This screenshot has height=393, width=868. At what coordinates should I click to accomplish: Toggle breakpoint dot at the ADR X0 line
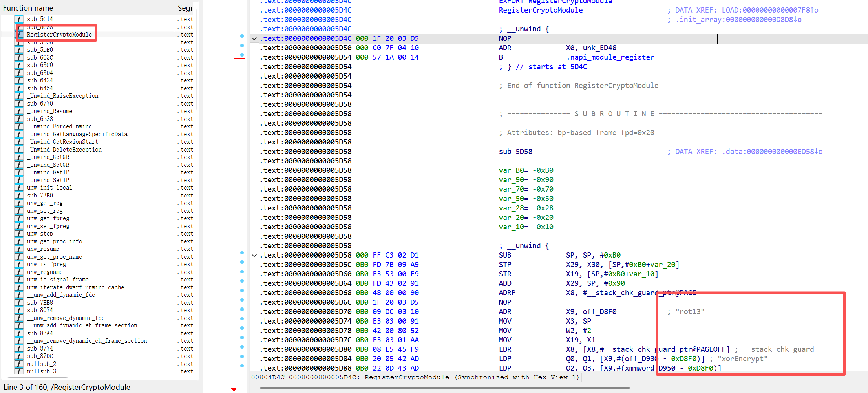242,46
